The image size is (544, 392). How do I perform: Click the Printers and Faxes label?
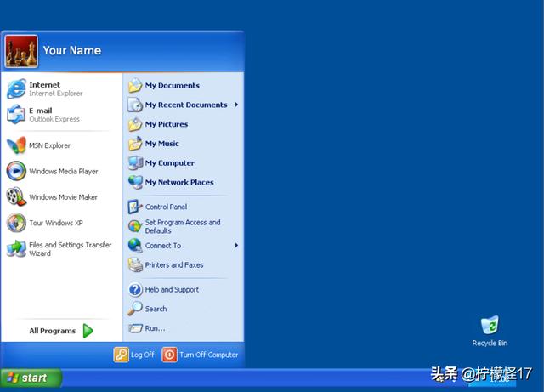[174, 265]
